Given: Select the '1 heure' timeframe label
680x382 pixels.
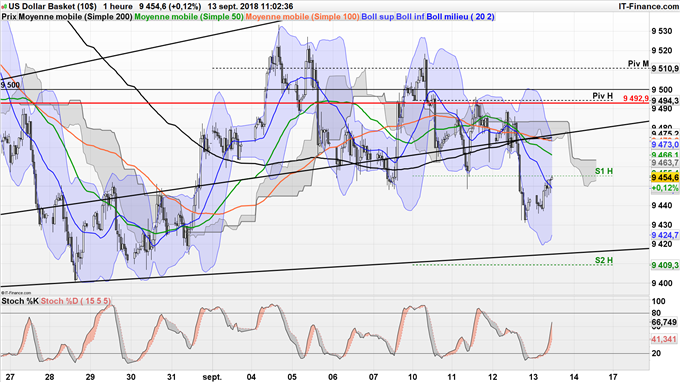Looking at the screenshot, I should coord(118,7).
